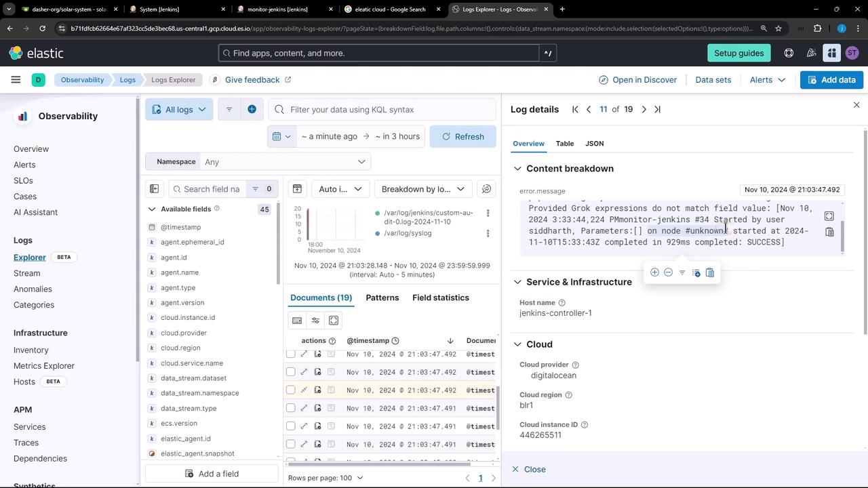Click the Open in Discover link
Image resolution: width=868 pixels, height=488 pixels.
[637, 80]
